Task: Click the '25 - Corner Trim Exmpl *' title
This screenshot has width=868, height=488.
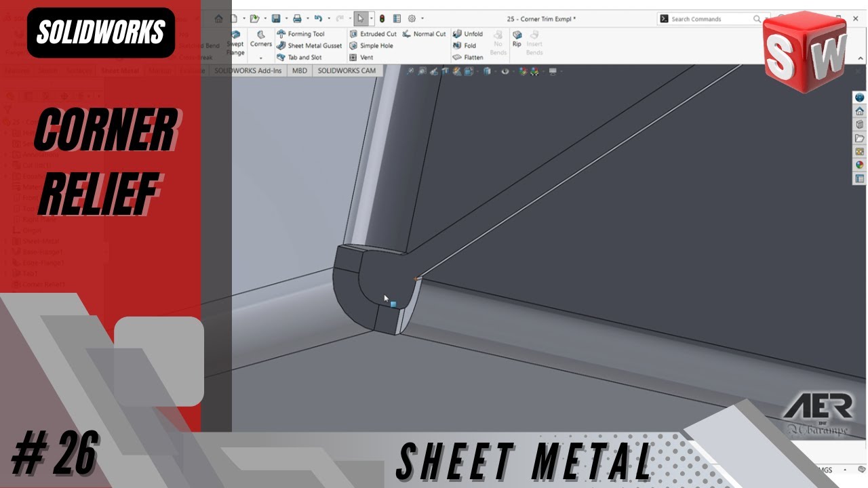Action: coord(541,19)
